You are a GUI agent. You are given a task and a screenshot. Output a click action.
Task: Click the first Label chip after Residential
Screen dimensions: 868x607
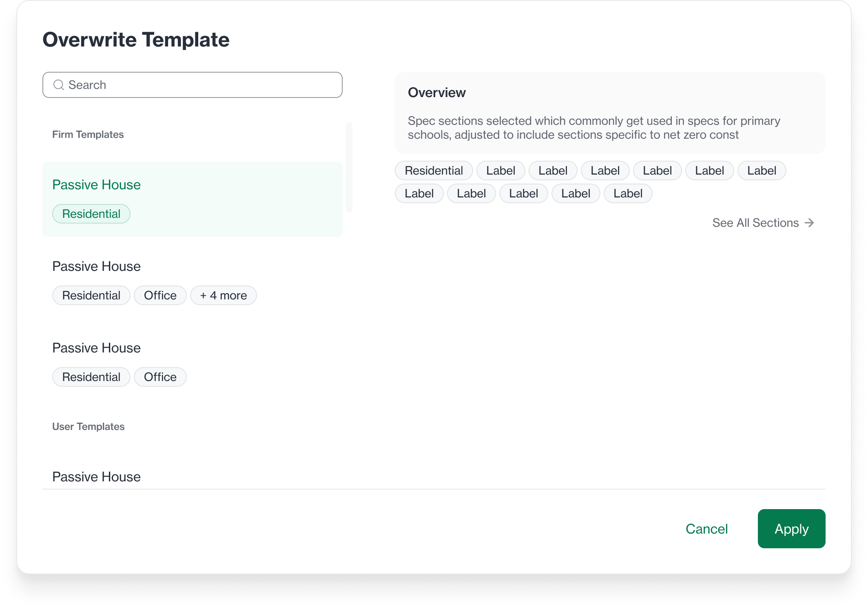[501, 171]
